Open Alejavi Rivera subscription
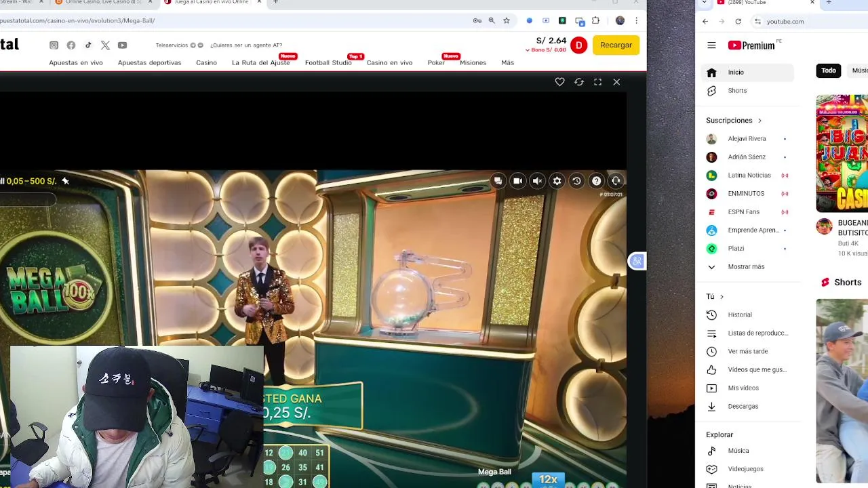Screen dimensions: 868x488 [747, 139]
